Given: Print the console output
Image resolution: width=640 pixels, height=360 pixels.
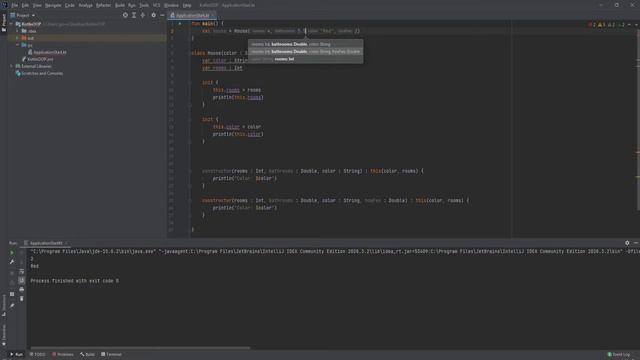Looking at the screenshot, I should (x=22, y=289).
